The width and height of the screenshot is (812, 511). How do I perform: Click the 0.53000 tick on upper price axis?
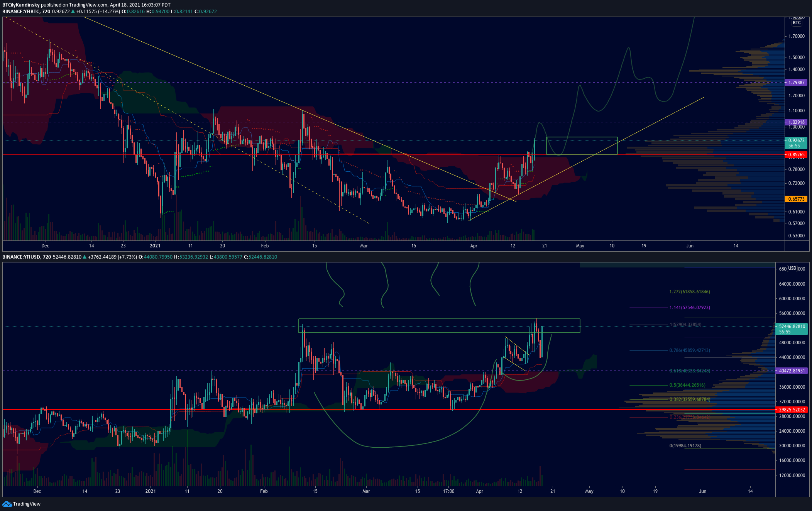[x=797, y=236]
